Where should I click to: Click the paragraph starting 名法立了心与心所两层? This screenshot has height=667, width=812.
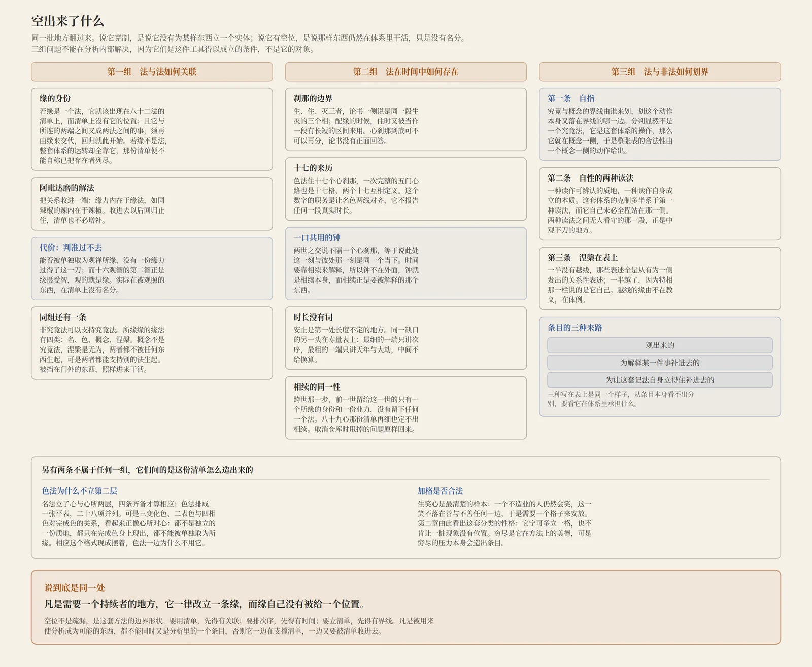[x=129, y=523]
